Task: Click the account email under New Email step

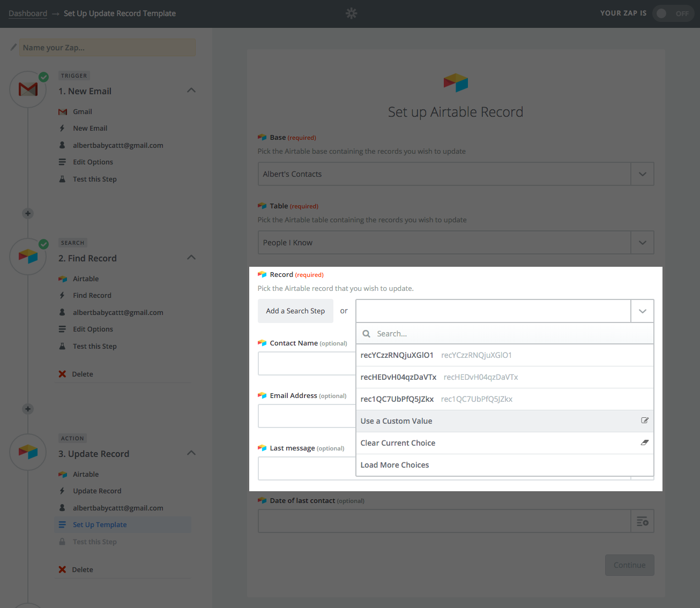Action: point(118,145)
